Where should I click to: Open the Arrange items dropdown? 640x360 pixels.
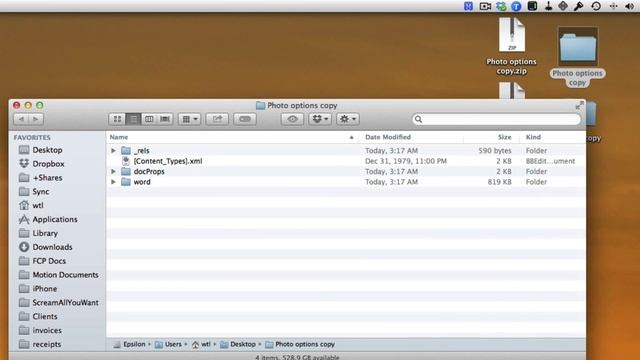[x=189, y=119]
